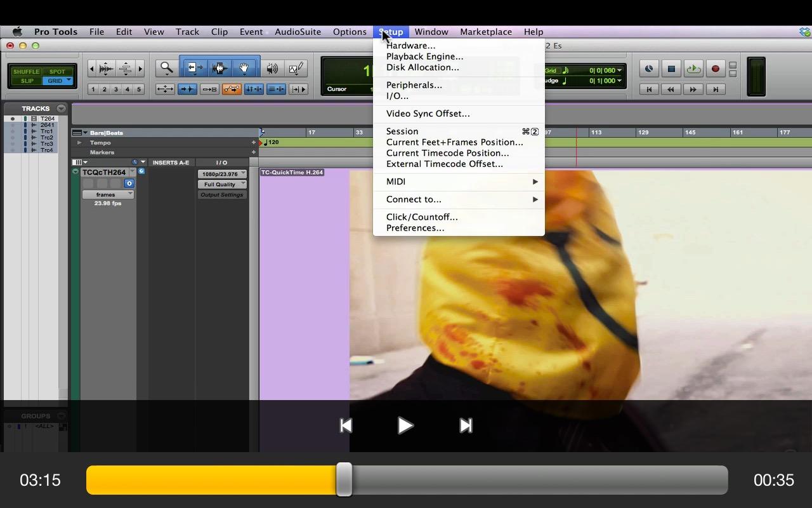812x508 pixels.
Task: Click the zoom in right arrow
Action: click(x=140, y=69)
